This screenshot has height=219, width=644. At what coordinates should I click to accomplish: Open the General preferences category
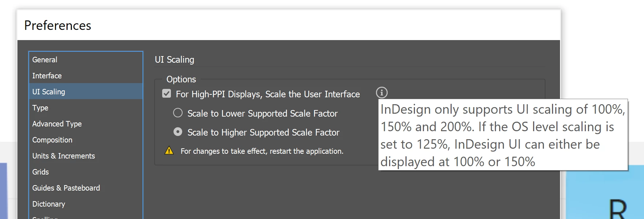coord(86,60)
